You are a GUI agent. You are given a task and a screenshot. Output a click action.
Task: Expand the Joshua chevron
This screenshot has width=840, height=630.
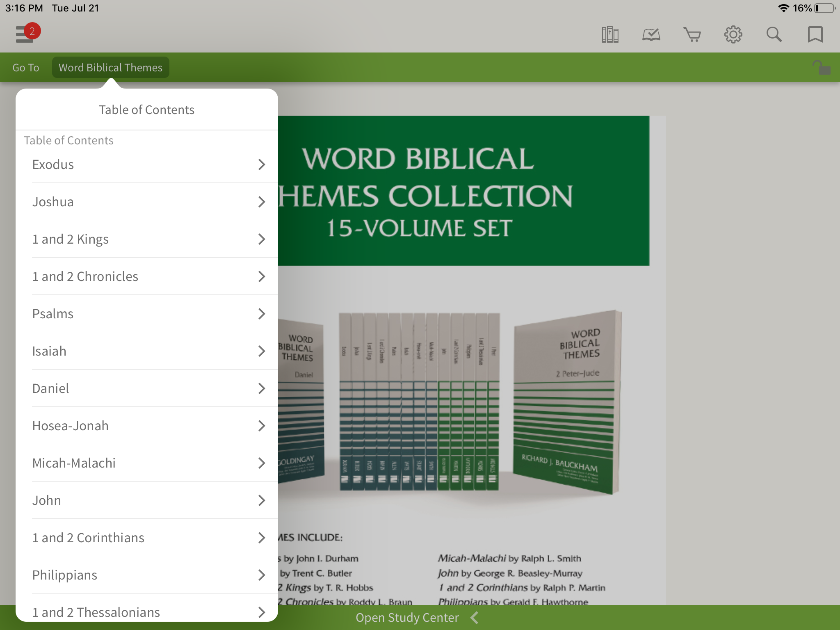tap(262, 202)
